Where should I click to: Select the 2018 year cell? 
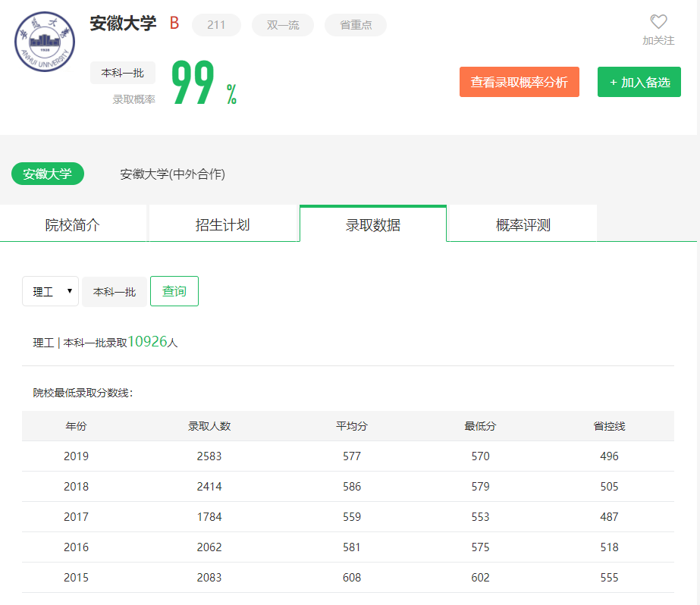click(x=76, y=486)
